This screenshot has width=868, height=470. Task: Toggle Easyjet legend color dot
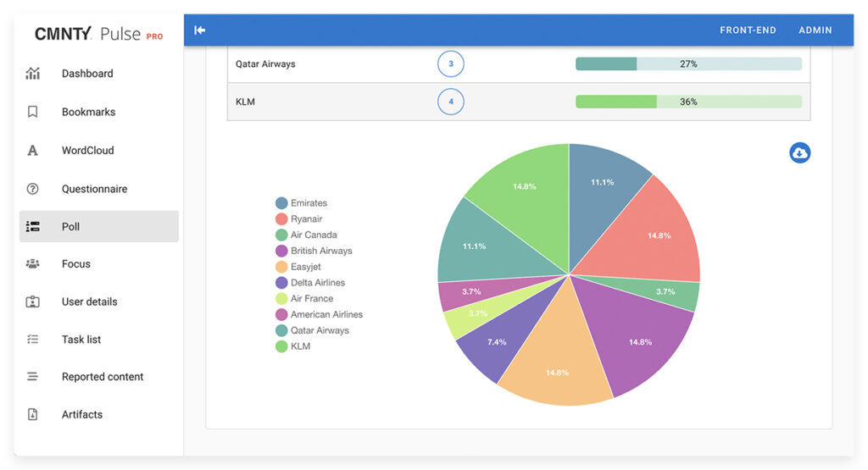click(281, 267)
